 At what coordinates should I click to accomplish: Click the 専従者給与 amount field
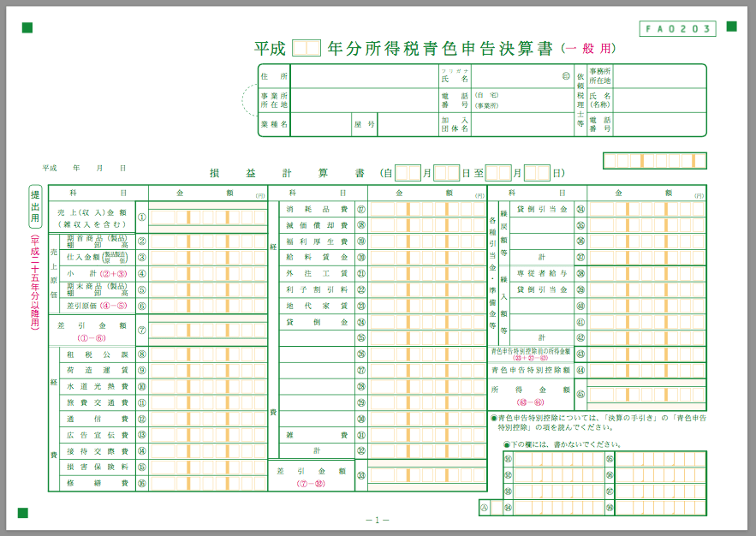646,273
